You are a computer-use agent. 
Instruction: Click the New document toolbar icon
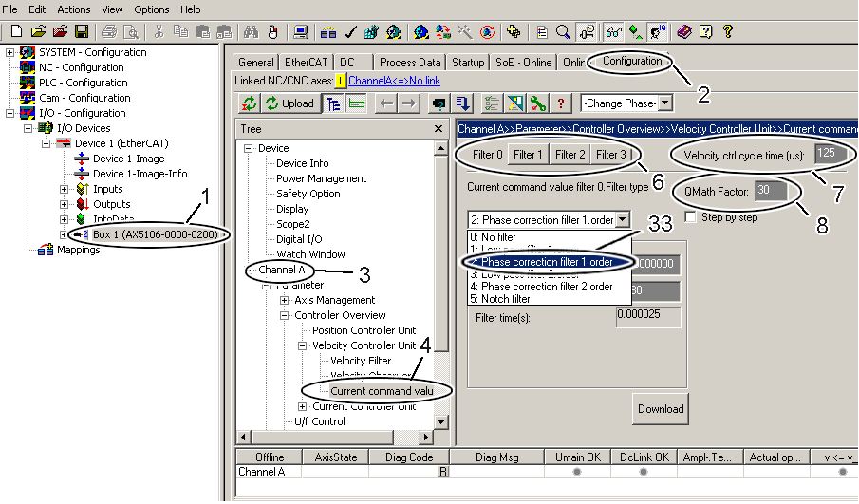16,31
